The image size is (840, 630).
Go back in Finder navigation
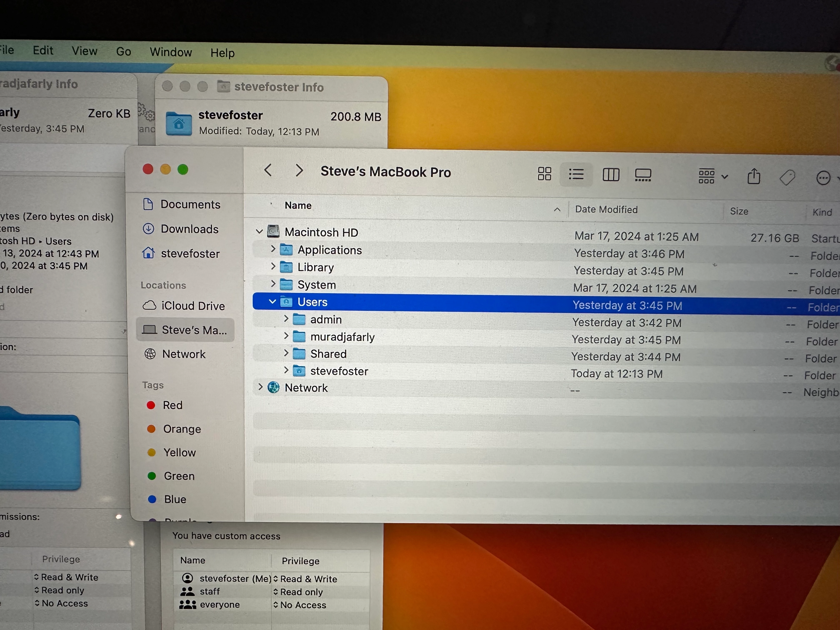click(x=268, y=170)
